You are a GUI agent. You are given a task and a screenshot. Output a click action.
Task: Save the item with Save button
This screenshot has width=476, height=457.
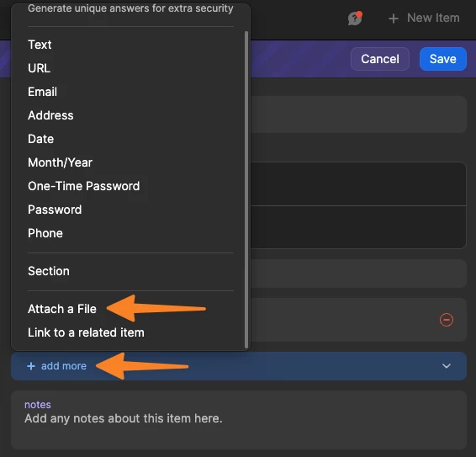(443, 59)
